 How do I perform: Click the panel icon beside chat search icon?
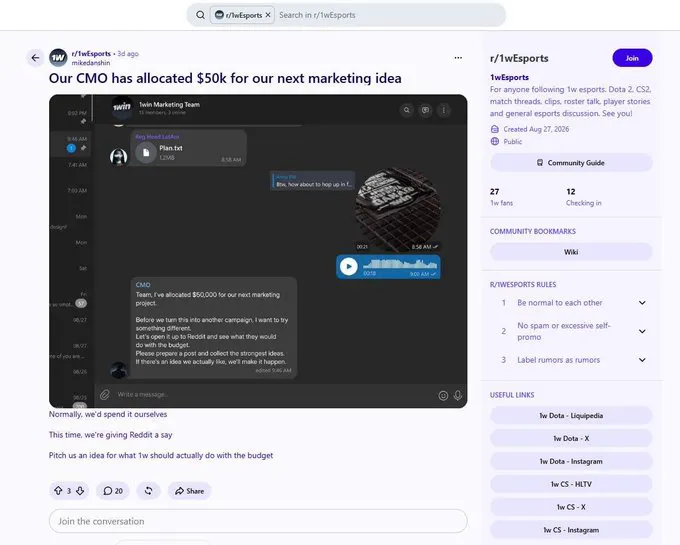[425, 110]
